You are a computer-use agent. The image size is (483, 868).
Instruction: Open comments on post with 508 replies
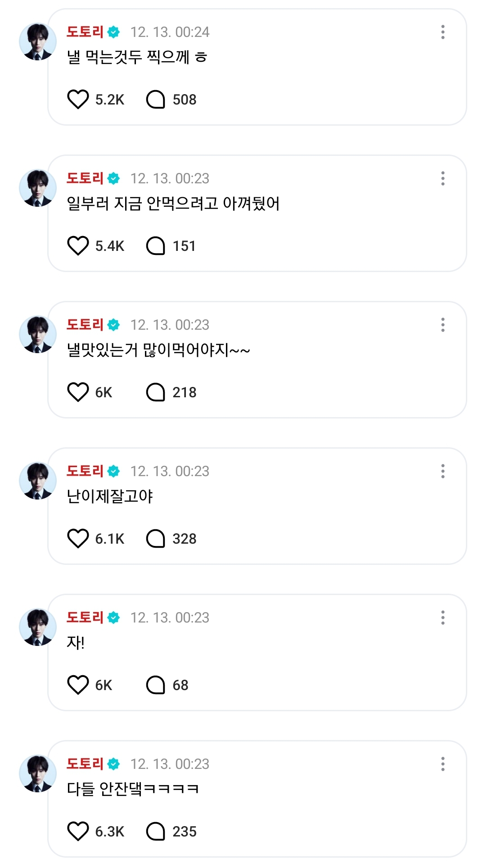[x=156, y=100]
